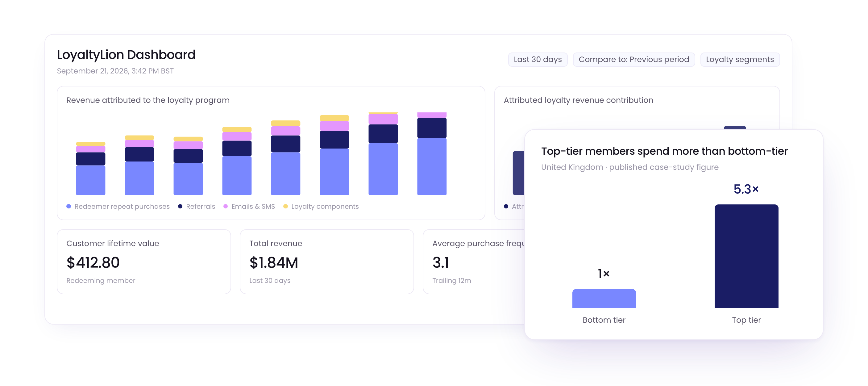
Task: Click the last stacked revenue bar
Action: pyautogui.click(x=432, y=154)
